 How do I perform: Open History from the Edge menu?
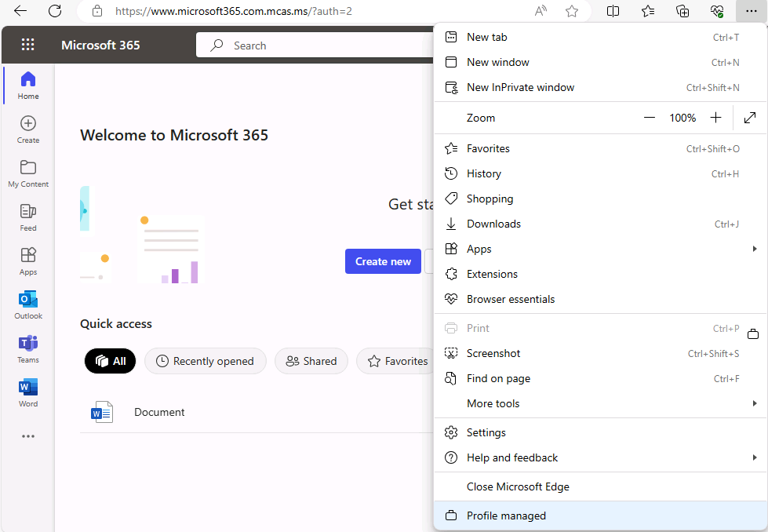[600, 173]
